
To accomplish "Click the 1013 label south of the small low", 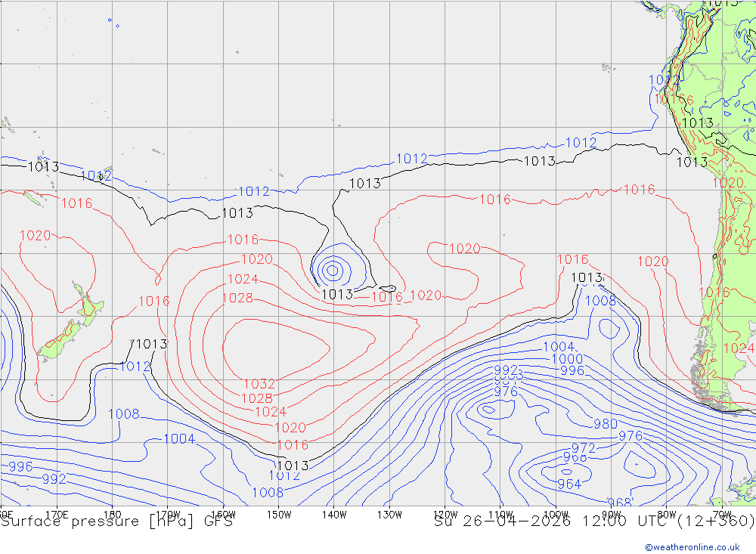I will tap(337, 294).
